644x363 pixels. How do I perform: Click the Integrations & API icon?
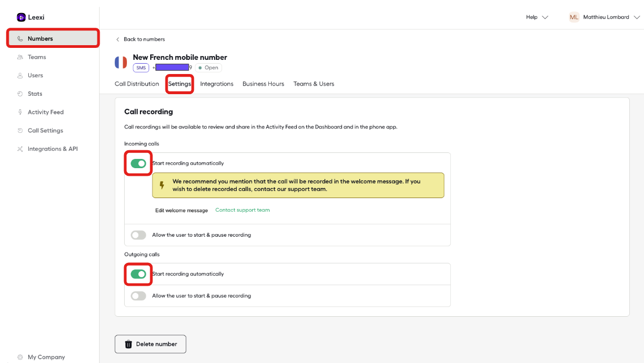(20, 149)
